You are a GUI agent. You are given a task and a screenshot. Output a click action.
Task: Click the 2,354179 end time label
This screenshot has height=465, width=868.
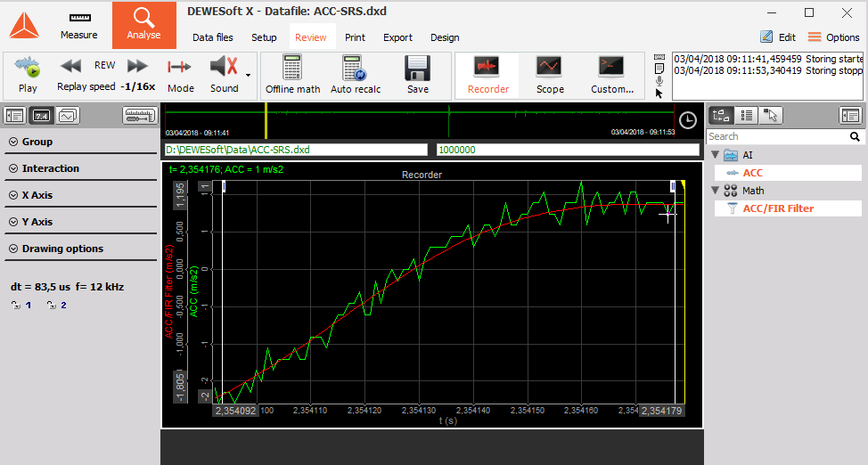(x=661, y=411)
